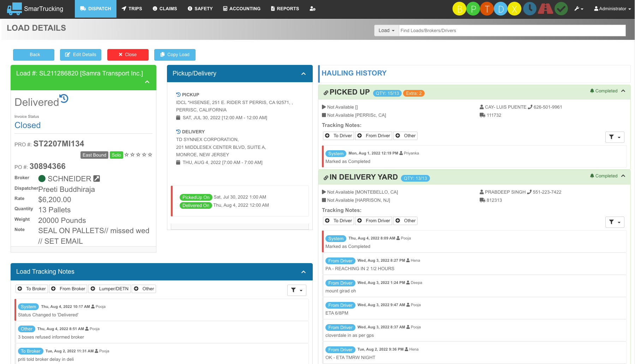Click the green SCHNEIDER broker status dot

point(42,179)
